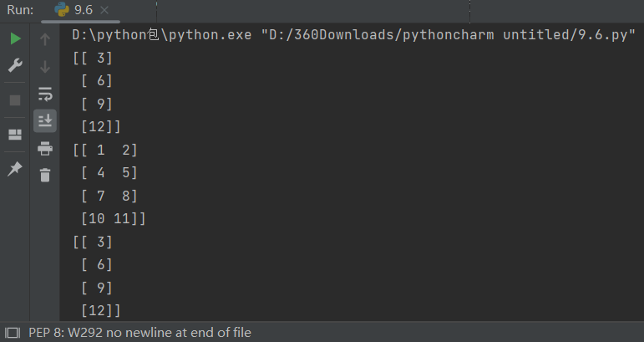
Task: Jump down the stack trace arrow
Action: point(45,66)
